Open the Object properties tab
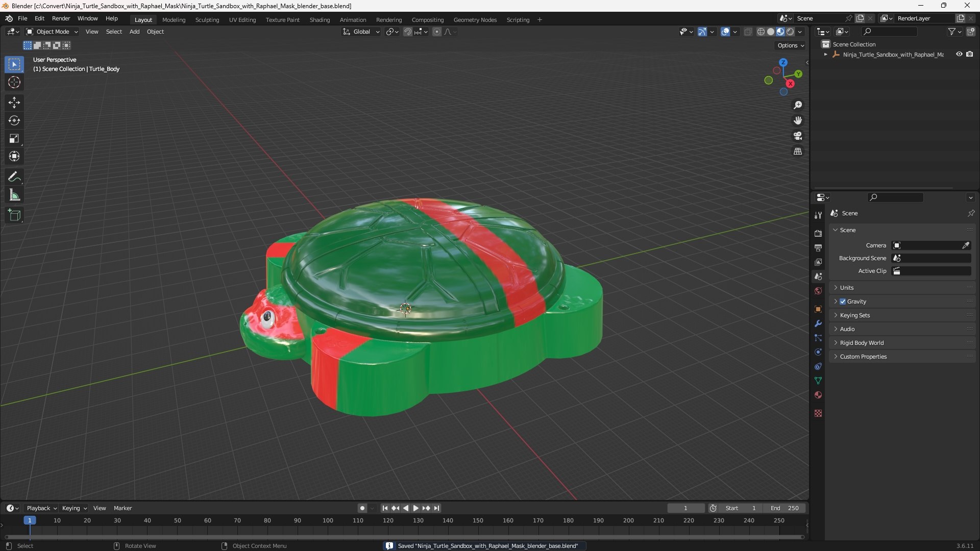The height and width of the screenshot is (551, 980). click(818, 309)
